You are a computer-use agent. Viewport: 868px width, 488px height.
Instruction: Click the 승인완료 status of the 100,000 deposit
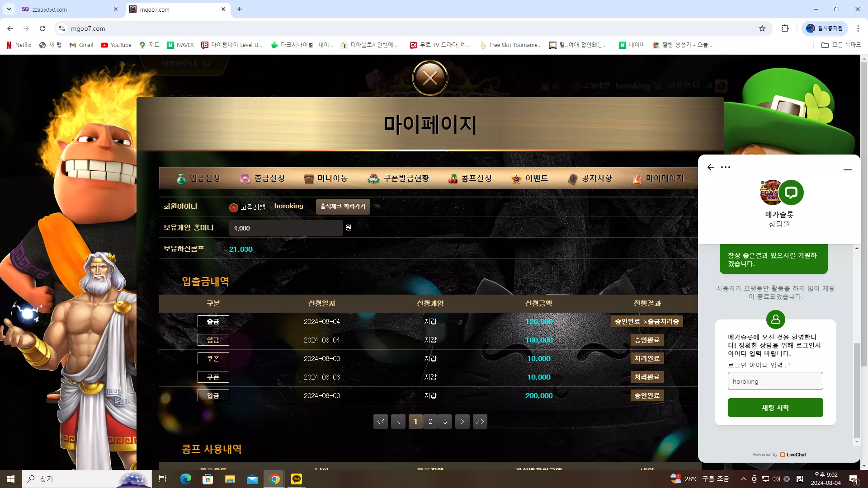click(647, 340)
